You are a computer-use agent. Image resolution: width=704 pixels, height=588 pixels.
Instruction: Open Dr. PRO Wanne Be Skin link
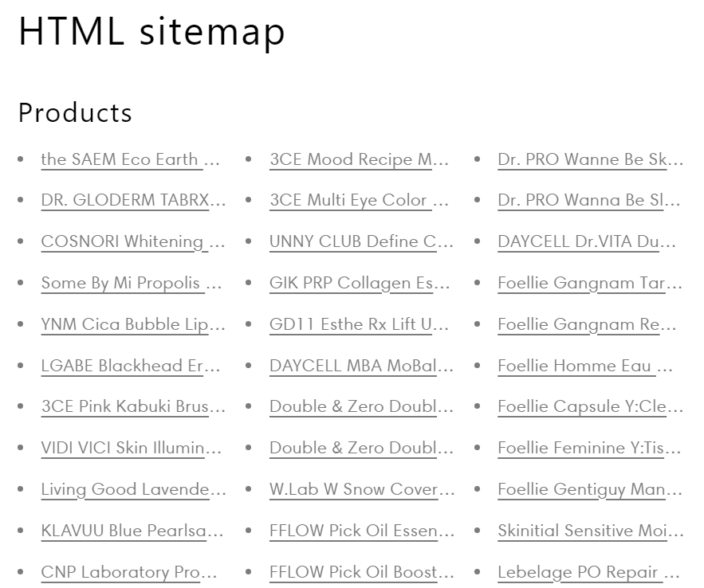tap(590, 159)
